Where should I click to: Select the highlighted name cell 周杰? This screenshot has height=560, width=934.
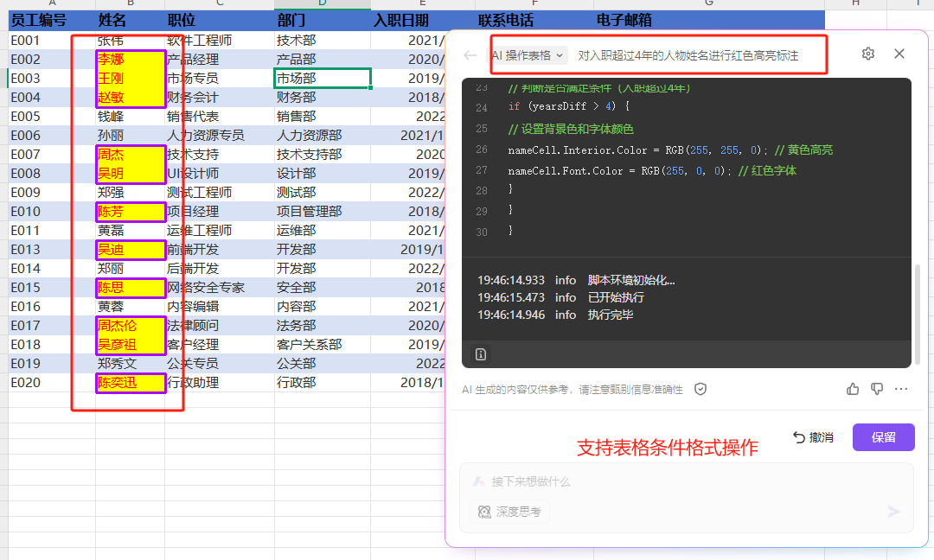(x=130, y=155)
